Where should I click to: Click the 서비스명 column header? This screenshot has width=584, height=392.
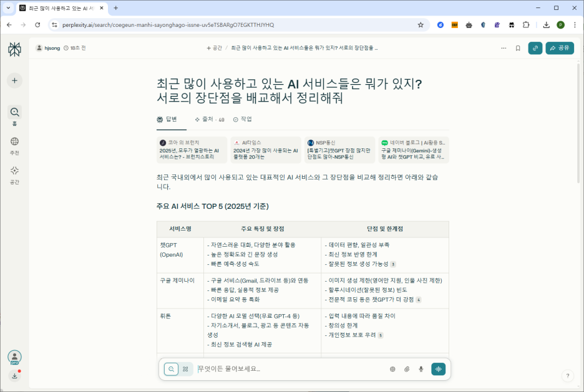pyautogui.click(x=180, y=229)
